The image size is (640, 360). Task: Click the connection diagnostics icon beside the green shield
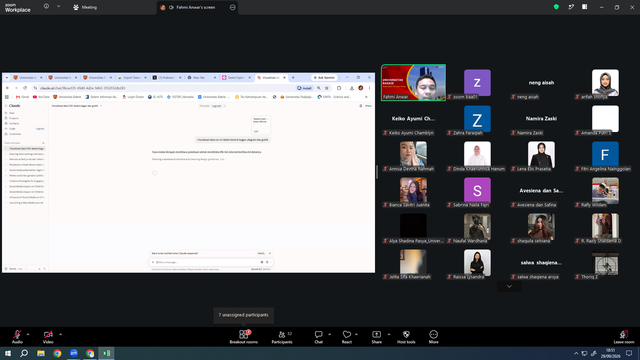tap(571, 7)
